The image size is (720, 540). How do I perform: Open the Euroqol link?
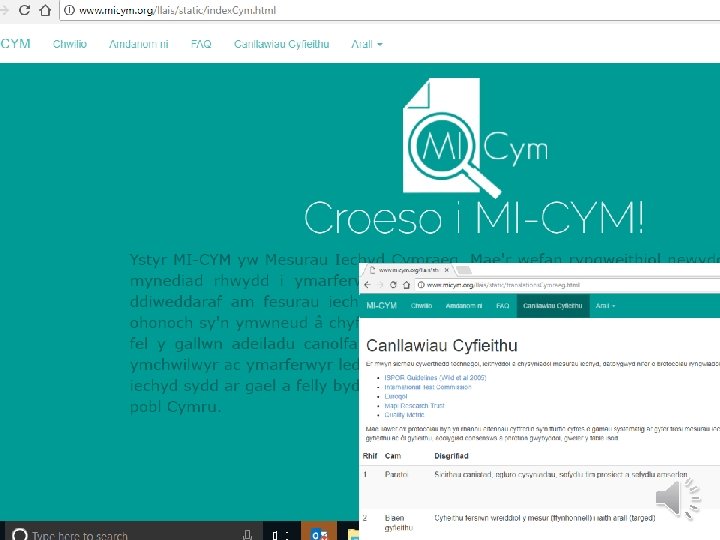coord(396,396)
